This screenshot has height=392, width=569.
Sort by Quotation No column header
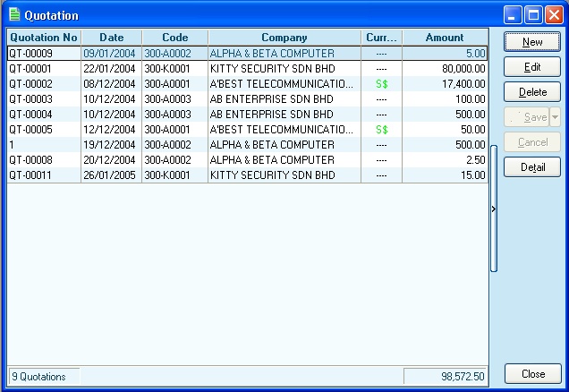point(44,38)
